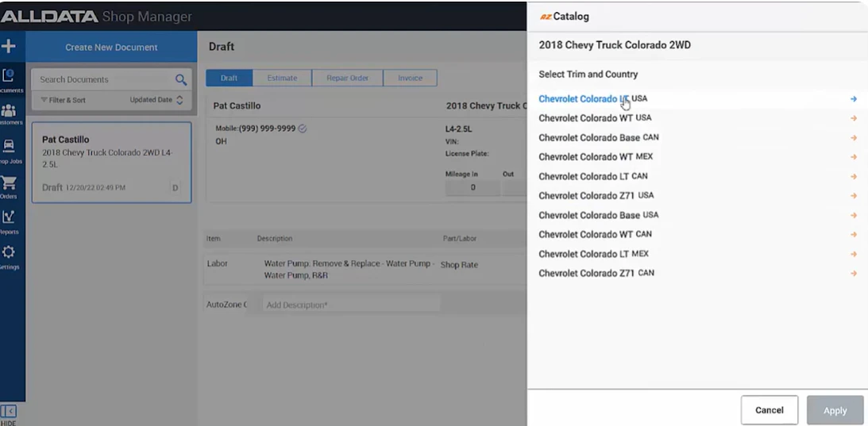Switch to the Invoice tab
Viewport: 868px width, 426px height.
[411, 78]
